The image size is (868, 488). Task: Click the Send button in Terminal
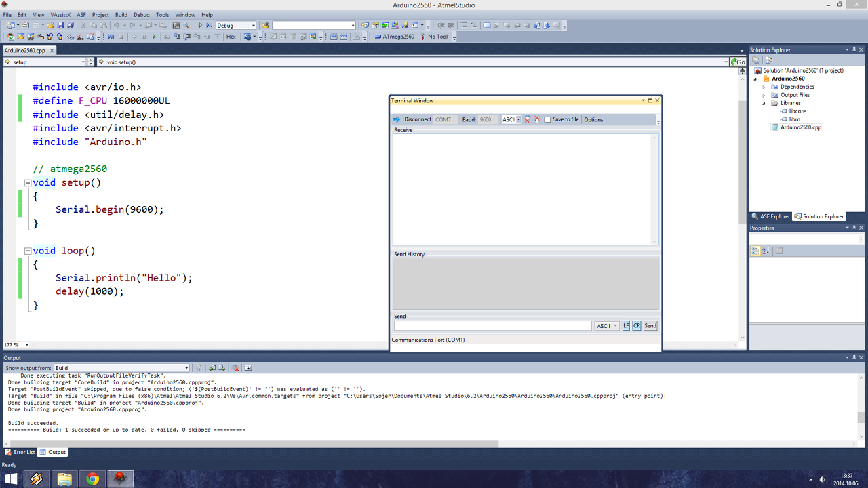(650, 326)
